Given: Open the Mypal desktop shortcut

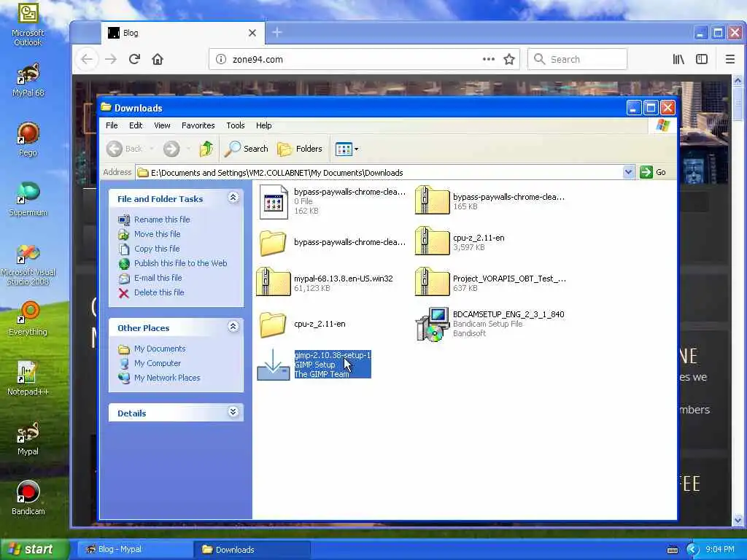Looking at the screenshot, I should pos(28,438).
